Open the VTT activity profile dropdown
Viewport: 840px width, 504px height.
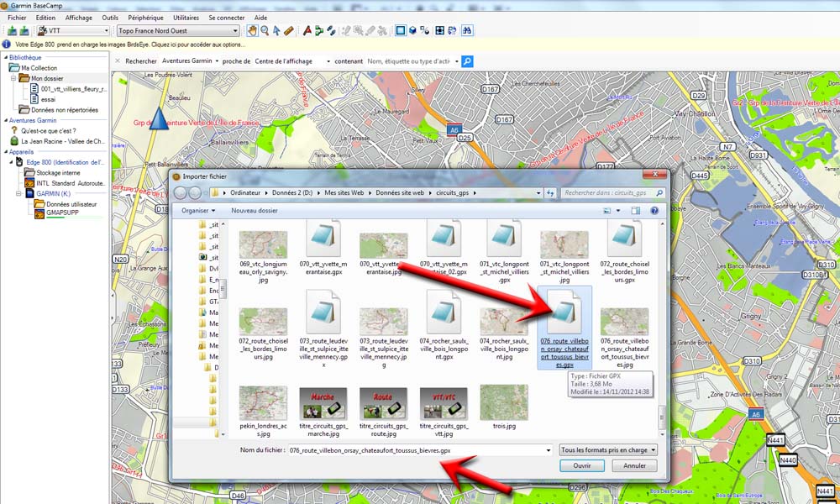pos(106,31)
